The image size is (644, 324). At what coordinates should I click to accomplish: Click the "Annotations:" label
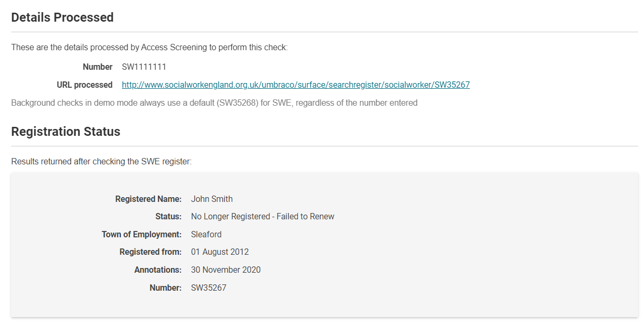pos(158,270)
